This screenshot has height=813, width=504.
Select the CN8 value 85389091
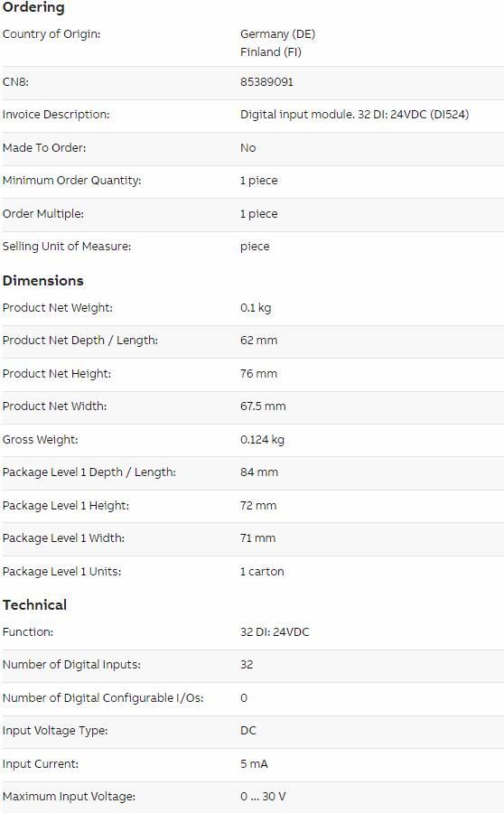tap(266, 82)
